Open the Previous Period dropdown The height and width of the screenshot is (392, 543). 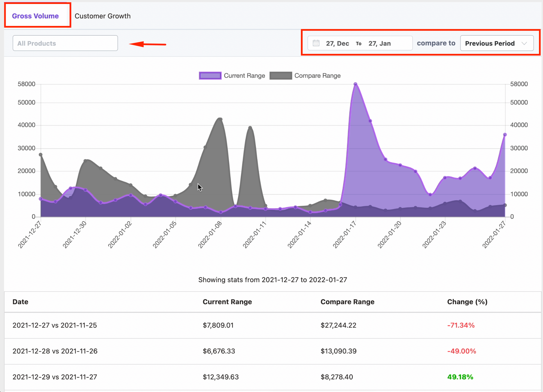[x=497, y=43]
